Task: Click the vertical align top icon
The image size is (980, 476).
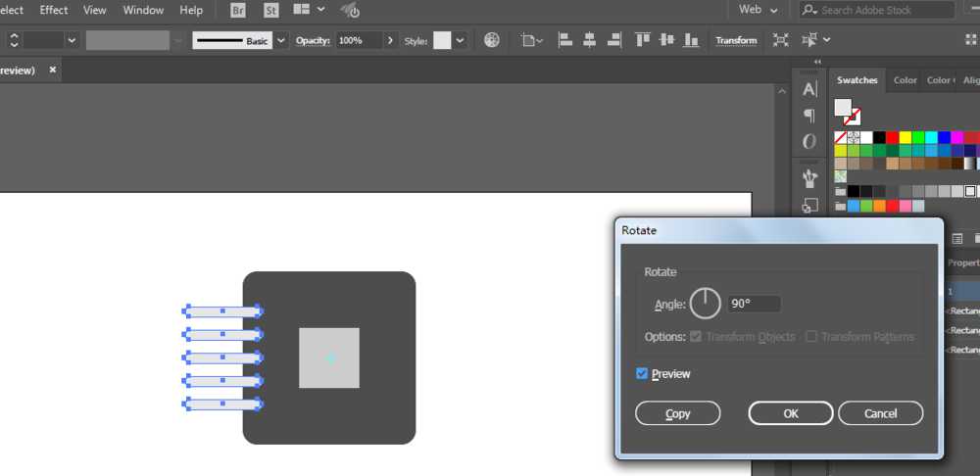Action: pos(643,40)
